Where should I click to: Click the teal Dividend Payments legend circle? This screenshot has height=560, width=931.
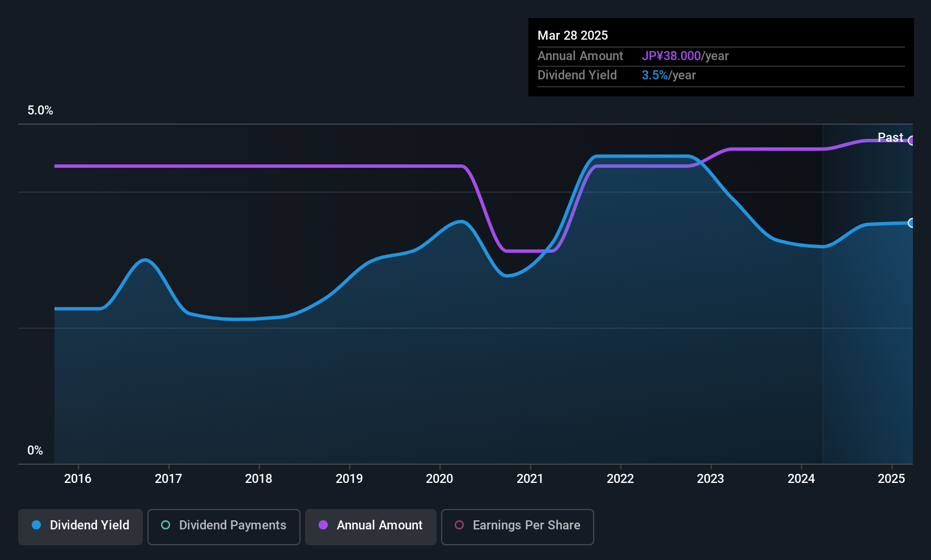pos(166,525)
